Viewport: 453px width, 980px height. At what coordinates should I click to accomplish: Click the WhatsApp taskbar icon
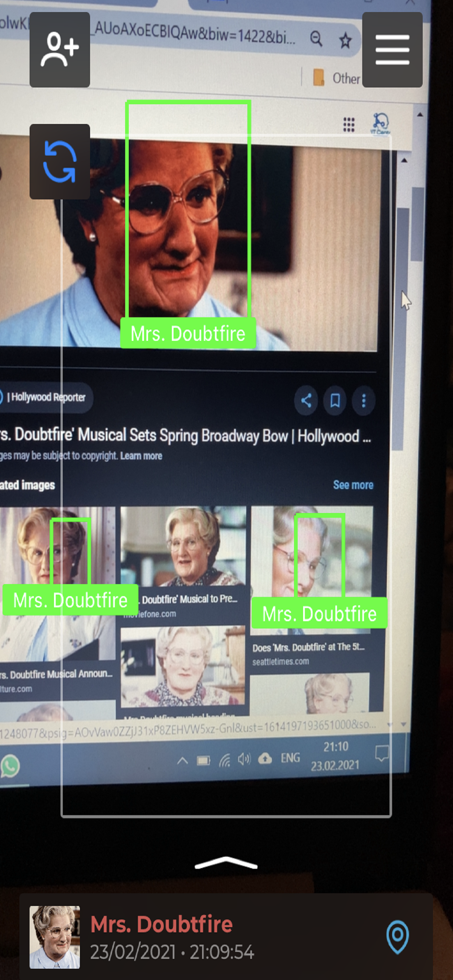tap(10, 765)
